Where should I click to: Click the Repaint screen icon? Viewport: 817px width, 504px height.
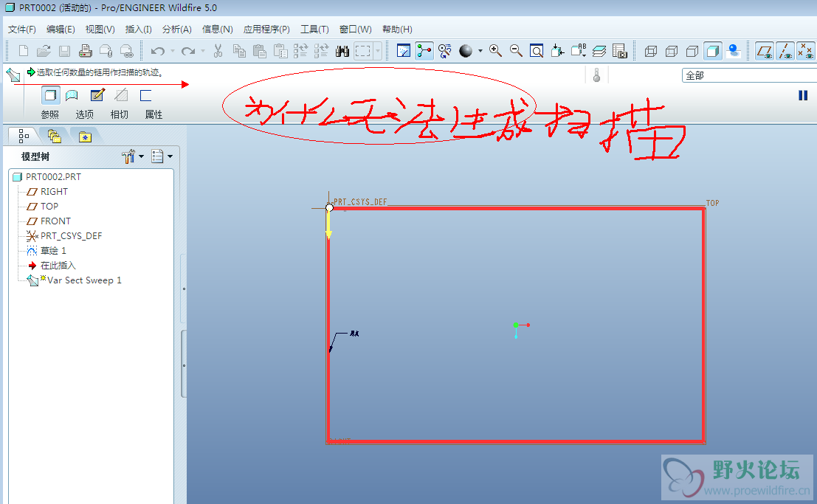coord(404,51)
